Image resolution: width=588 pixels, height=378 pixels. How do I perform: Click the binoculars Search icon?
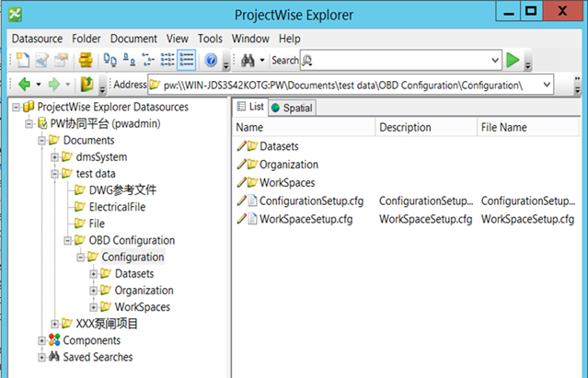[x=248, y=60]
